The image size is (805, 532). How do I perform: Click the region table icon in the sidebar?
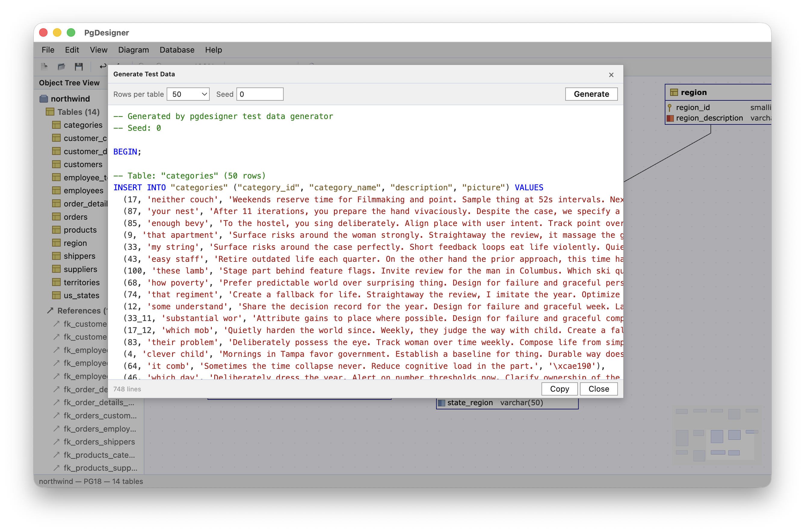56,243
